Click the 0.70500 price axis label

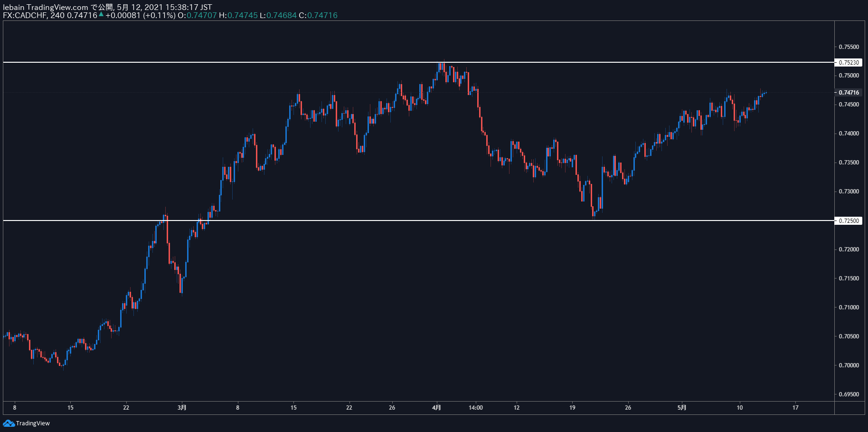(x=849, y=336)
